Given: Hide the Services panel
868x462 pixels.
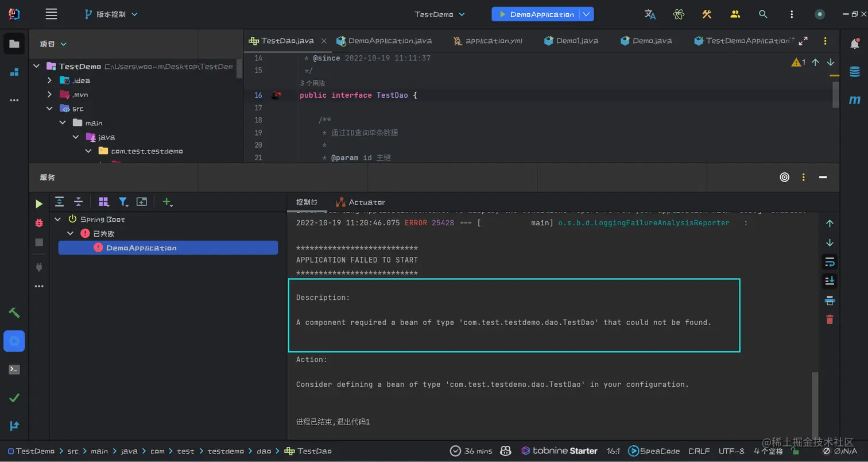Looking at the screenshot, I should point(823,177).
